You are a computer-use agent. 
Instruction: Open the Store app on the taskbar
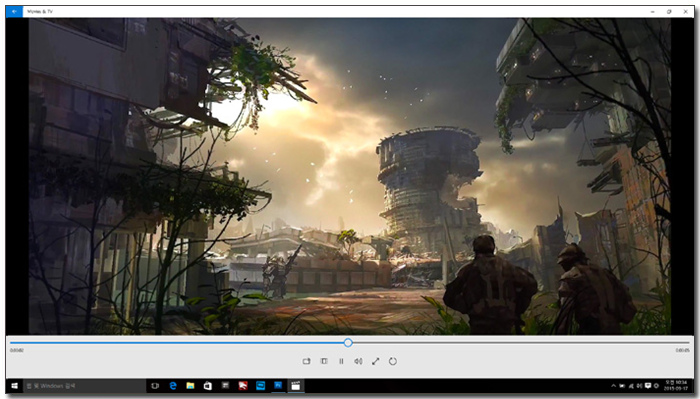208,386
